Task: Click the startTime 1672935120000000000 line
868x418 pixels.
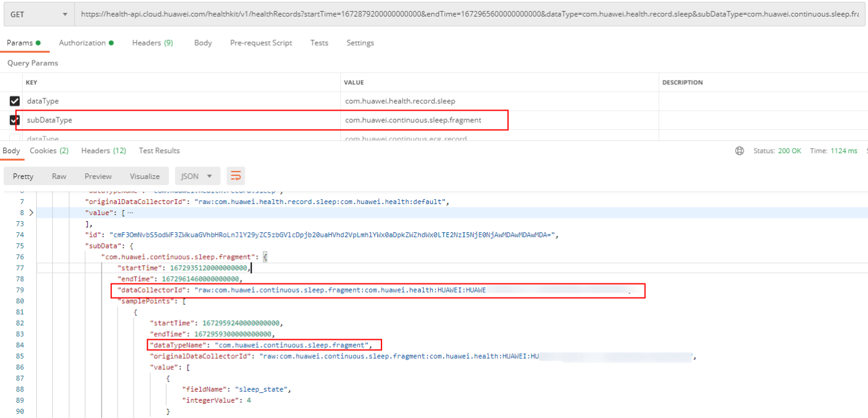Action: coord(184,268)
